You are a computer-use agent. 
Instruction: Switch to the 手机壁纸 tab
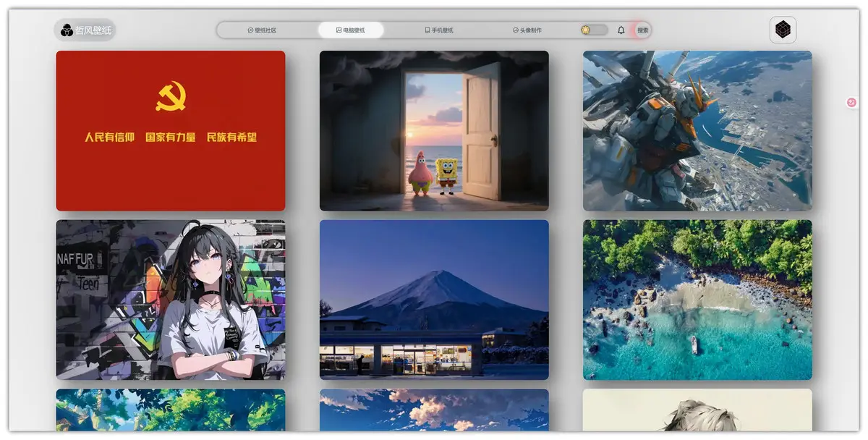coord(439,30)
